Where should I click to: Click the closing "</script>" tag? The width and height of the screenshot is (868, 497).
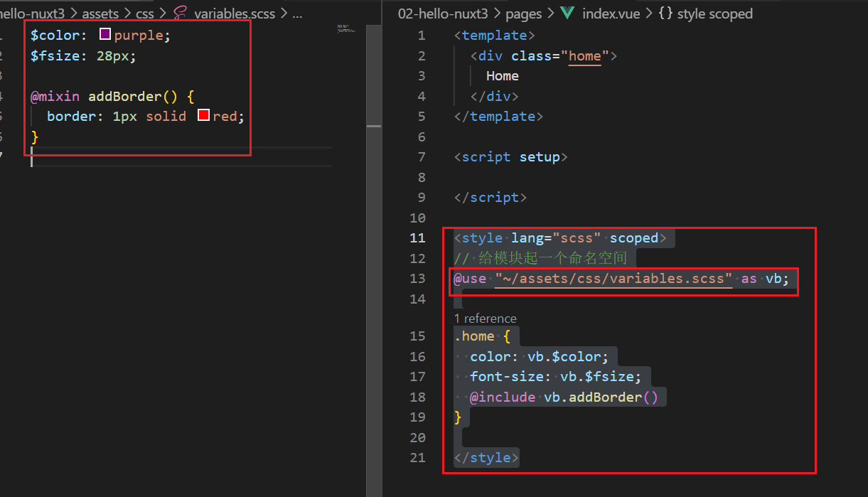pyautogui.click(x=491, y=198)
